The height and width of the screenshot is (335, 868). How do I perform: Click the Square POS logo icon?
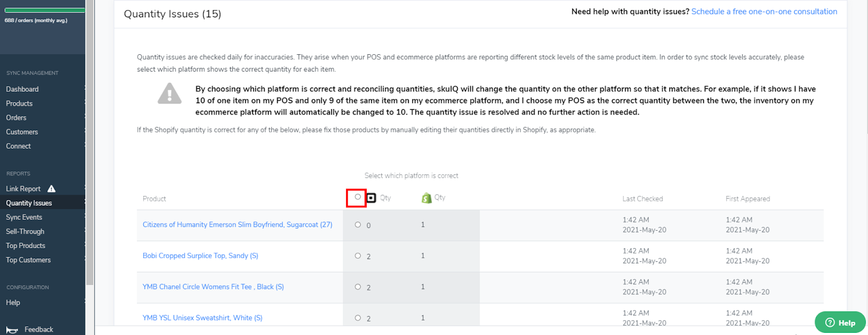pyautogui.click(x=371, y=198)
